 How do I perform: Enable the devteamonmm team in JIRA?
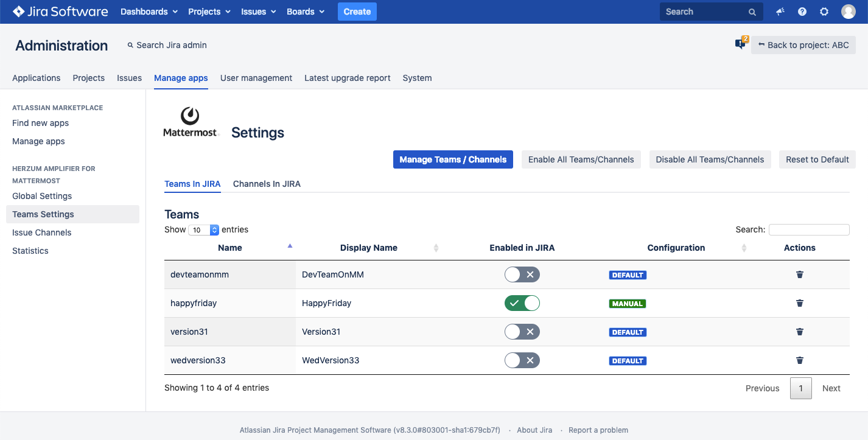coord(522,274)
